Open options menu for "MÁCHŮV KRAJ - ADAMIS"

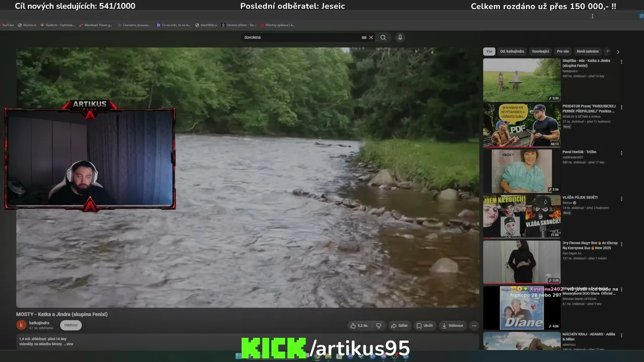[x=621, y=335]
